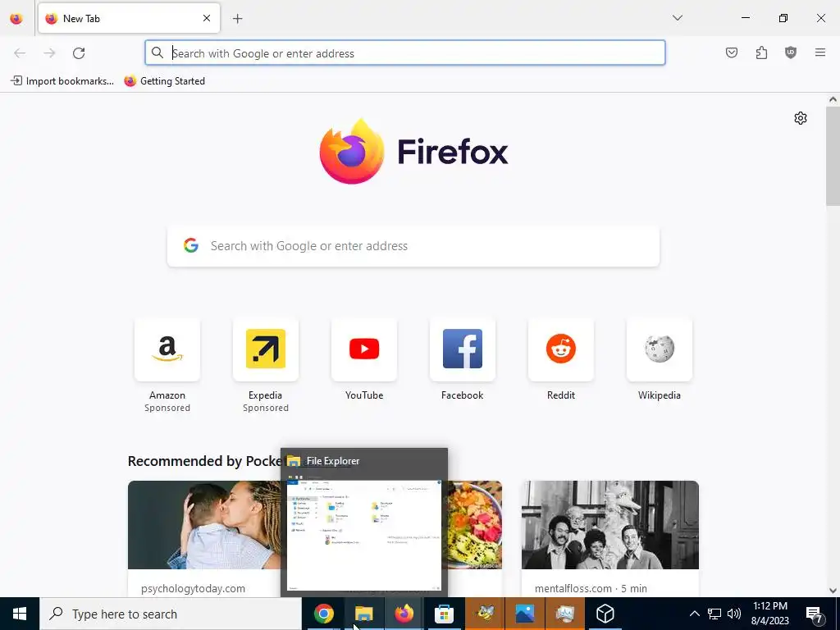Click the mentalfloss.com · 5 min source text
The width and height of the screenshot is (840, 630).
(591, 588)
